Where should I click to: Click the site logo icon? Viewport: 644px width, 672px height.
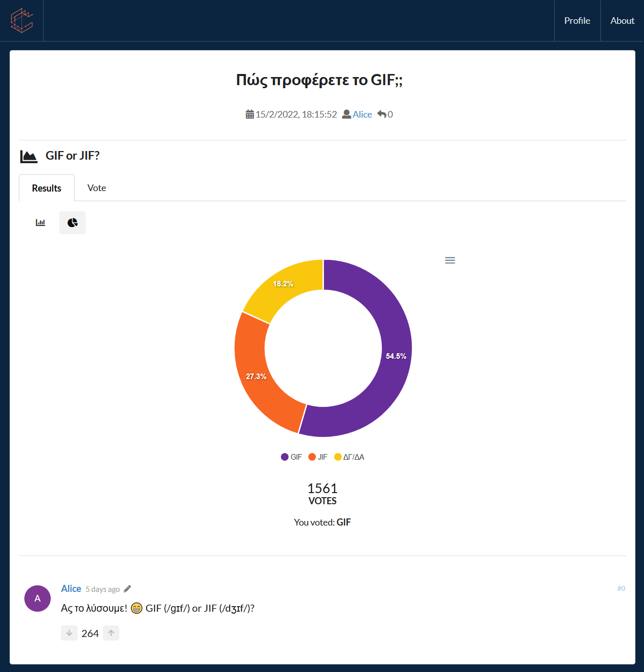point(22,20)
